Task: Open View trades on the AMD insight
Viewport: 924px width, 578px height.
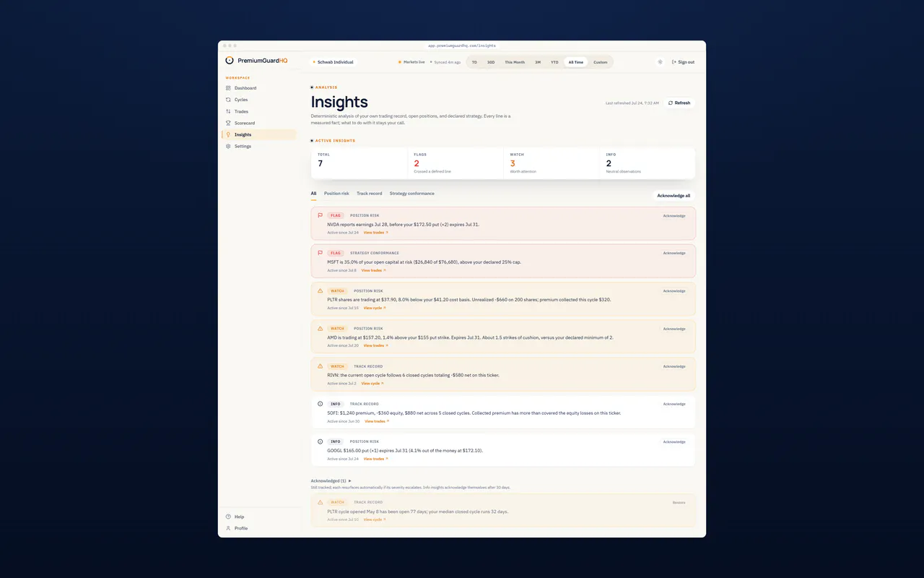Action: point(375,345)
